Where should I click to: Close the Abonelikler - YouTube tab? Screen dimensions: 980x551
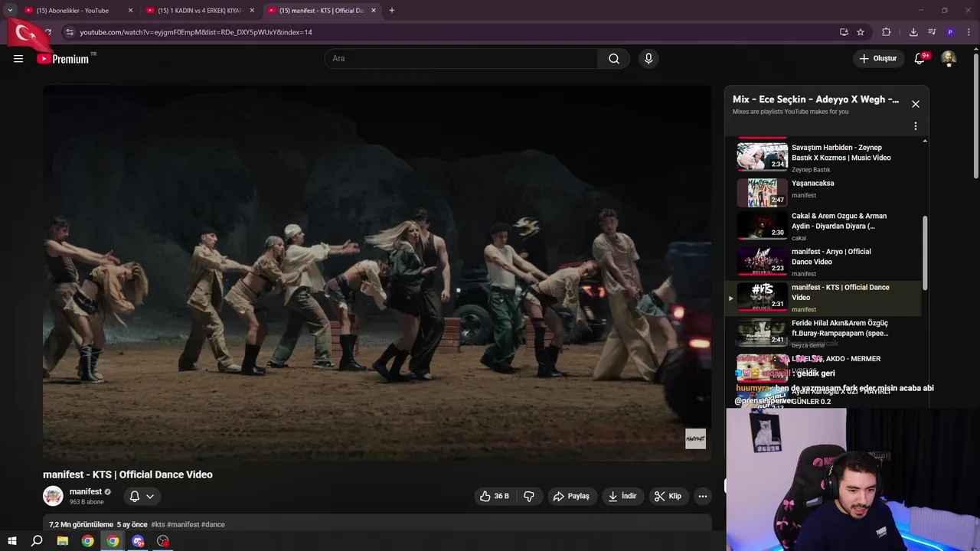point(130,11)
